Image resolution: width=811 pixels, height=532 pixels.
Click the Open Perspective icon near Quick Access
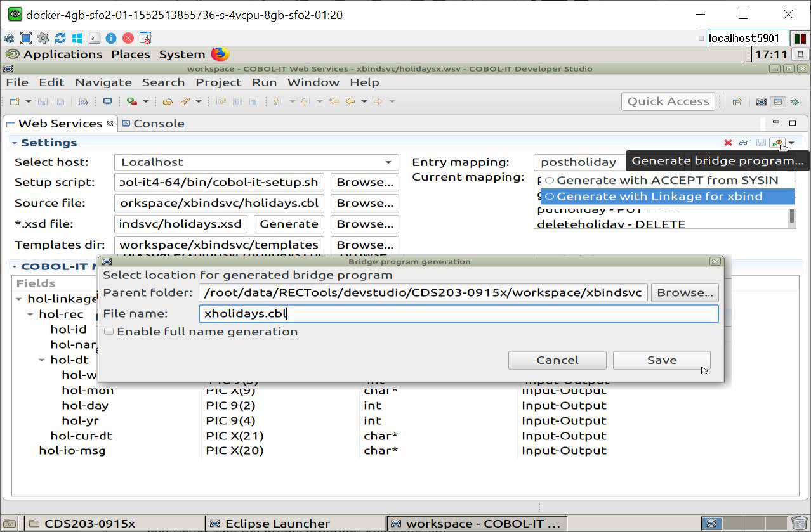(737, 101)
